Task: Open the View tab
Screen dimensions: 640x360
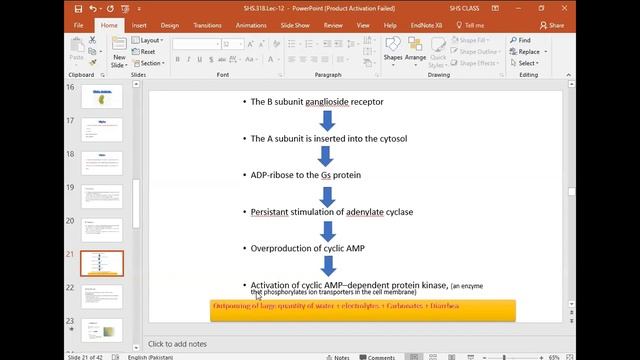Action: pos(363,25)
